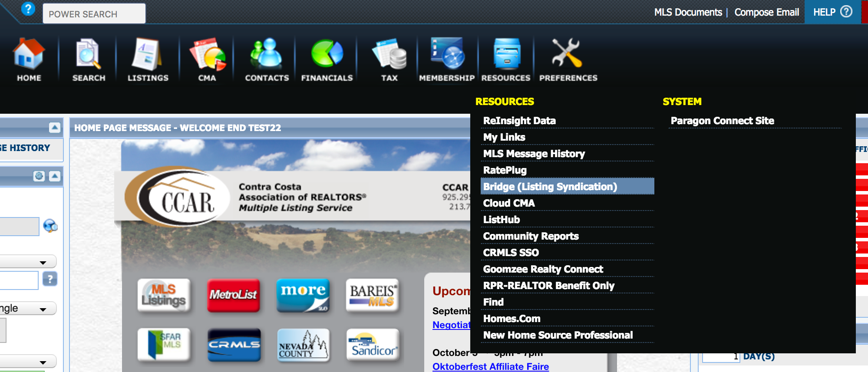This screenshot has width=868, height=372.
Task: Click the MLS Listings logo tile
Action: pyautogui.click(x=164, y=295)
